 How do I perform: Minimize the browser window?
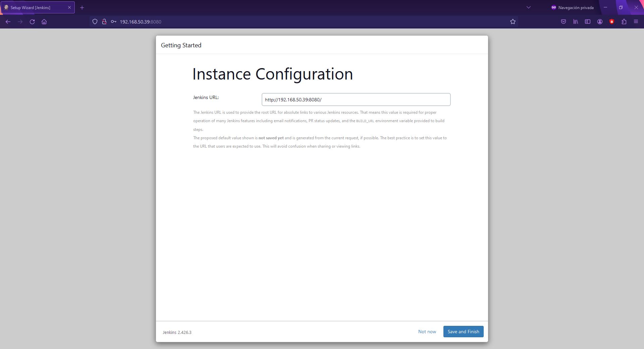pyautogui.click(x=605, y=7)
